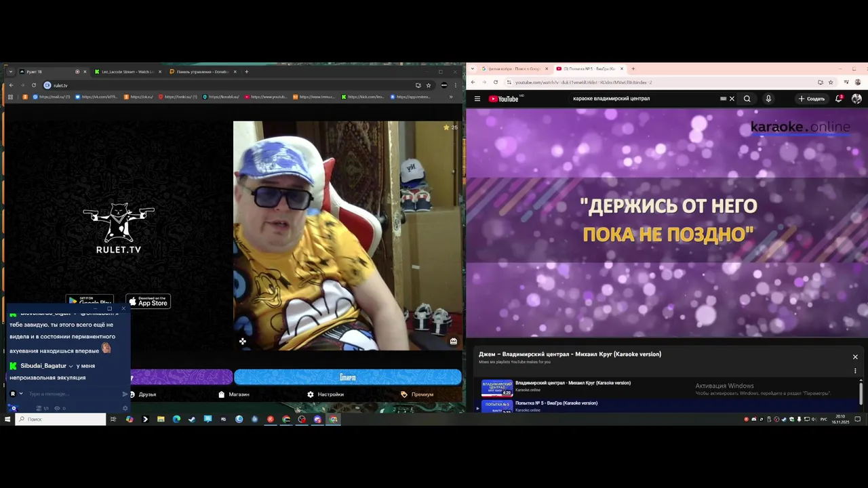Open the YouTube hamburger guide menu
The image size is (868, 488).
coord(477,99)
